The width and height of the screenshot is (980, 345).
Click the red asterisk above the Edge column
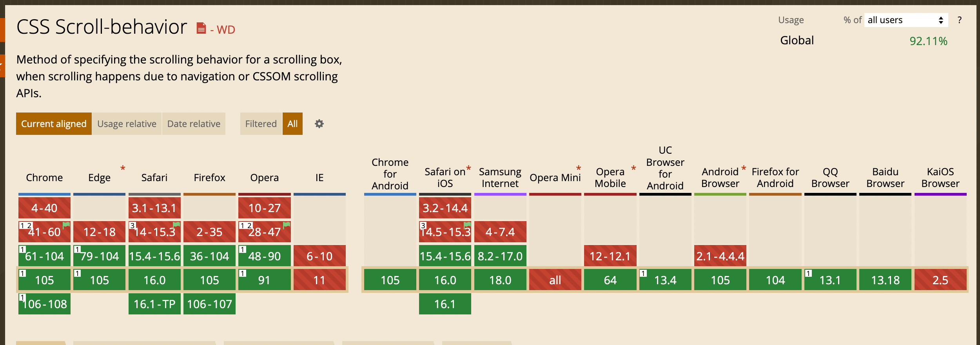[123, 168]
